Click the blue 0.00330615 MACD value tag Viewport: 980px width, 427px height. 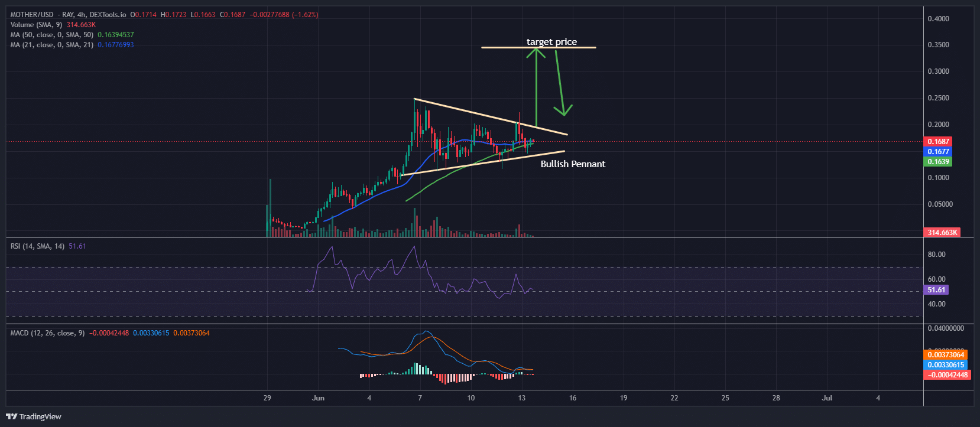(x=946, y=365)
